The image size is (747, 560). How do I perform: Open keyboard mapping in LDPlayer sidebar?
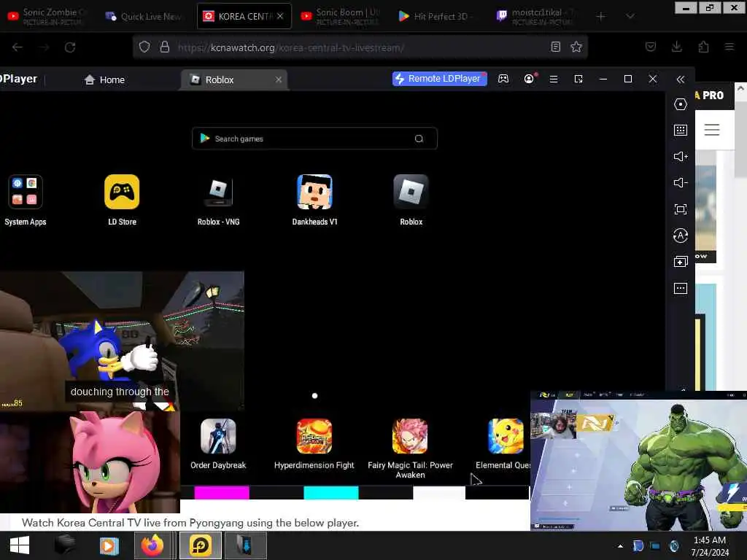681,130
